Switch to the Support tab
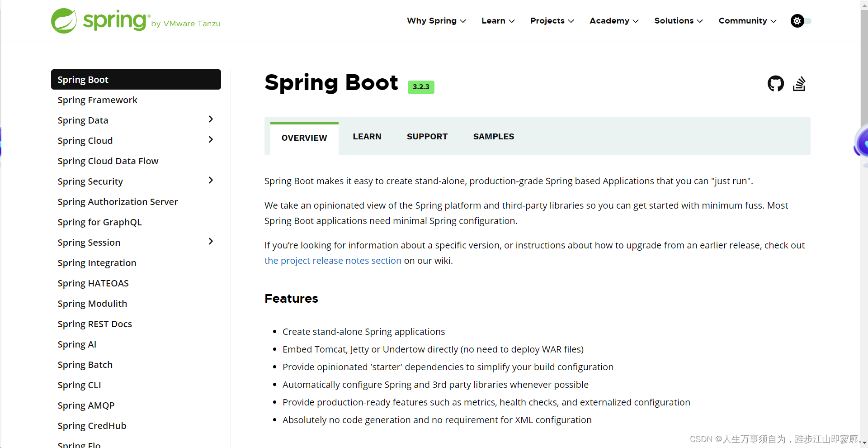This screenshot has width=868, height=448. 427,136
